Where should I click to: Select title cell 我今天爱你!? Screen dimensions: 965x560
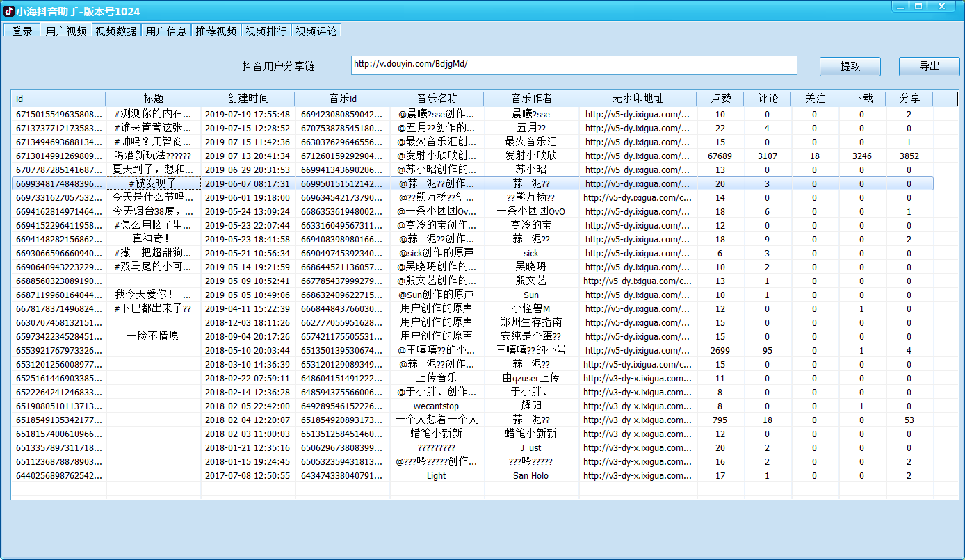click(x=154, y=295)
